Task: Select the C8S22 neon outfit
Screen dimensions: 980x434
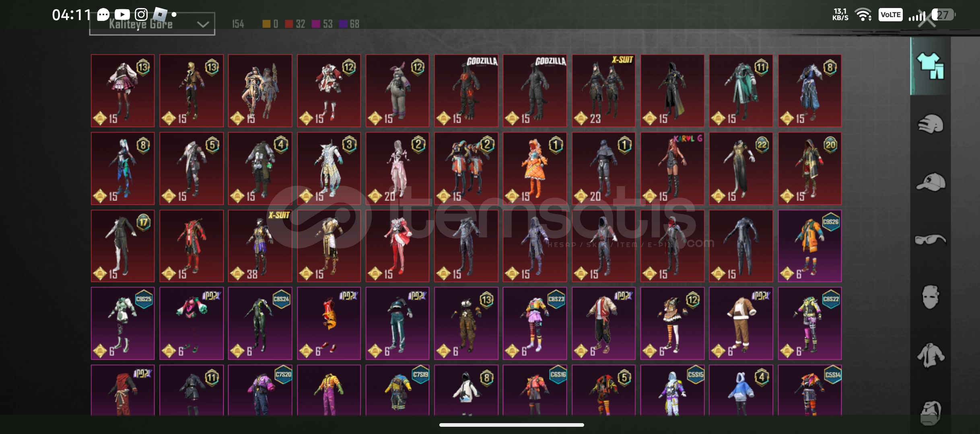Action: (809, 323)
